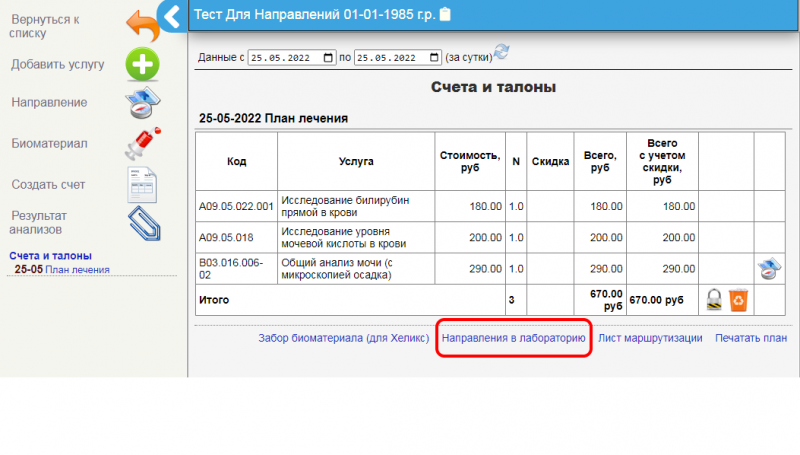Viewport: 800px width, 455px height.
Task: Open the '25-05 План лечения' sidebar entry
Action: click(62, 269)
